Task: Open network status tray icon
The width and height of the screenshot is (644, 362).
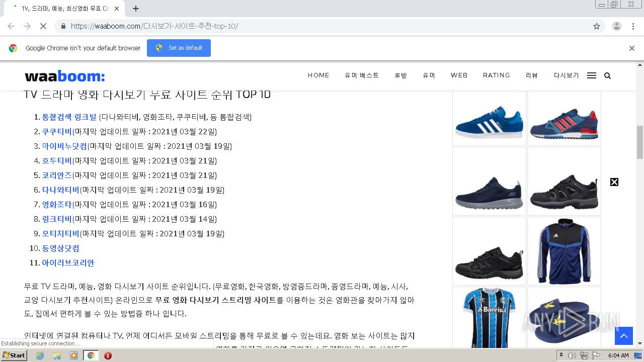Action: [584, 355]
